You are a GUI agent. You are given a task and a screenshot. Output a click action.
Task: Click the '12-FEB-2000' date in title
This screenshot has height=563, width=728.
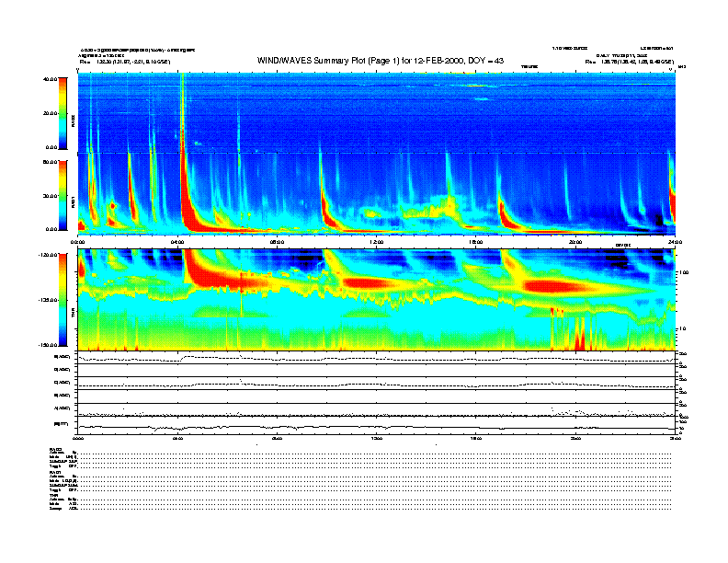point(440,61)
